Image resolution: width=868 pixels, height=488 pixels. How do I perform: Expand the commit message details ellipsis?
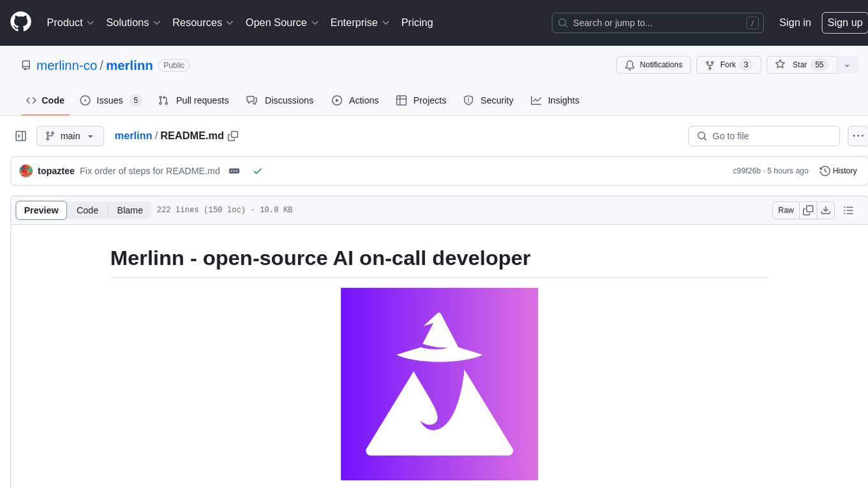coord(234,171)
